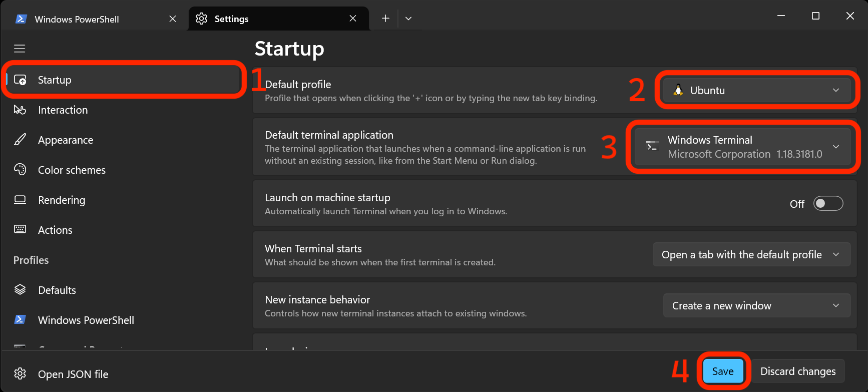Toggle Launch on machine startup switch
Image resolution: width=868 pixels, height=392 pixels.
pyautogui.click(x=828, y=204)
